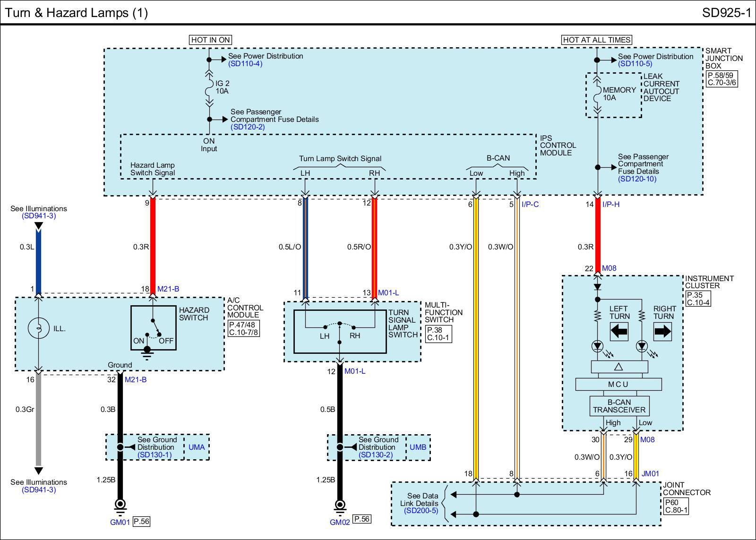This screenshot has width=756, height=540.
Task: Select the B-CAN TRANSCEIVER block
Action: coord(619,406)
